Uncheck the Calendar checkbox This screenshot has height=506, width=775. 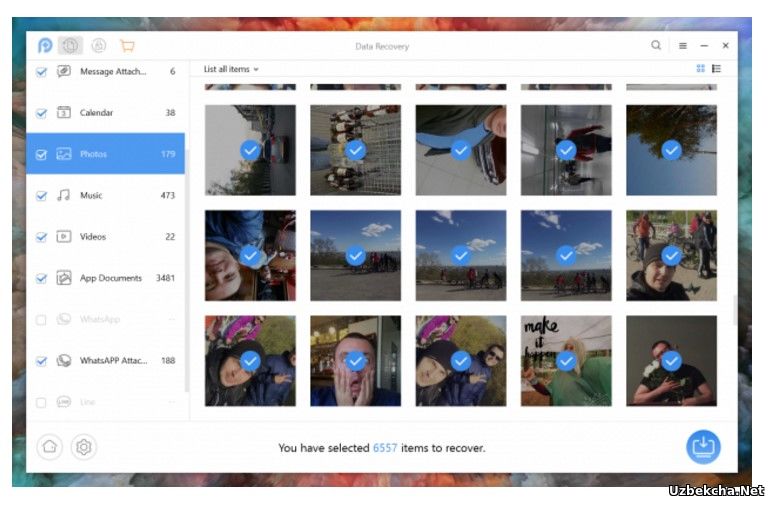point(42,113)
